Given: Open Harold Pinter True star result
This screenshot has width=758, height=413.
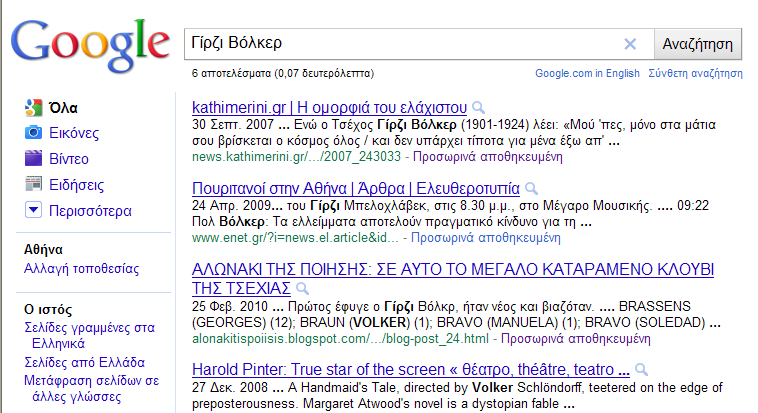Looking at the screenshot, I should click(x=411, y=369).
